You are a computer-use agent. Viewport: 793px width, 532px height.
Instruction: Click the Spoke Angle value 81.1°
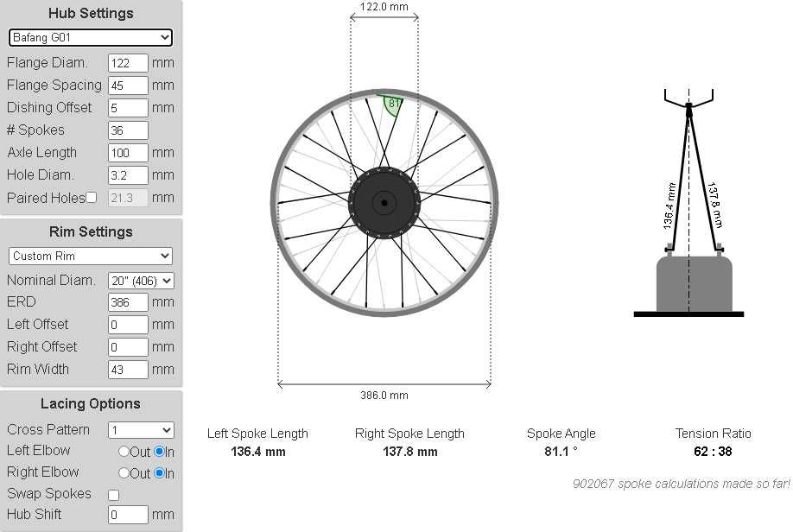(x=561, y=452)
